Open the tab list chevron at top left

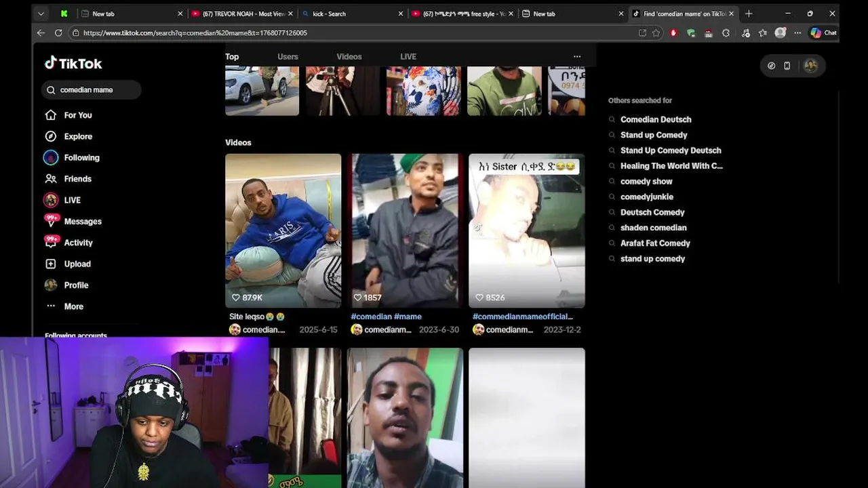(x=41, y=14)
